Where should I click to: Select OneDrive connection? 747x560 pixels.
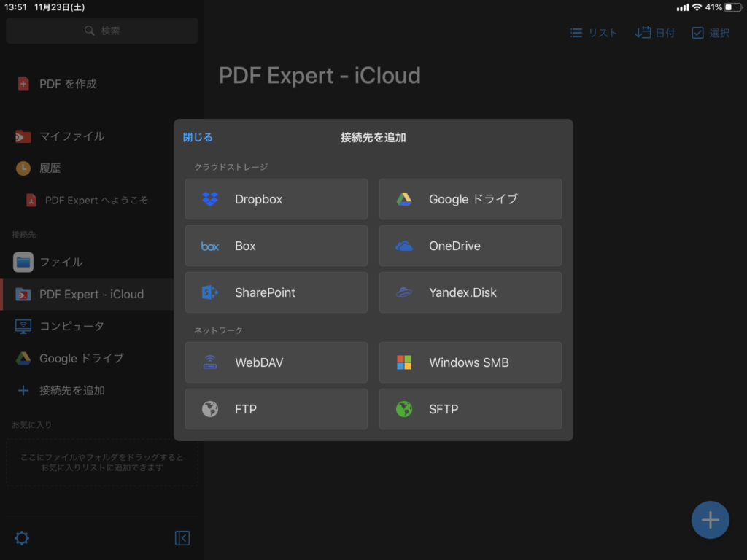coord(471,246)
